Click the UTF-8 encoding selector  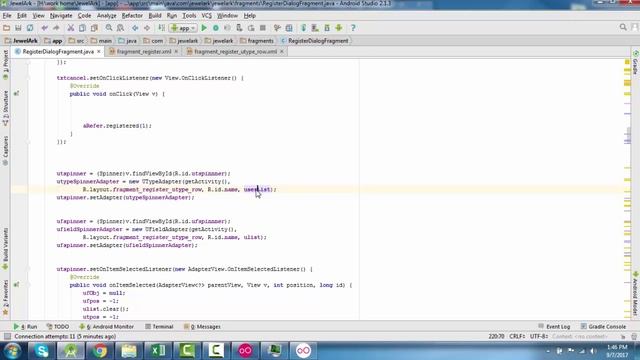pyautogui.click(x=539, y=337)
